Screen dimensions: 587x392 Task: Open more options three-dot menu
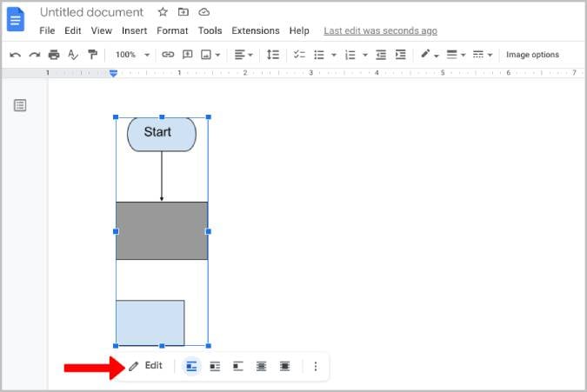(x=316, y=366)
